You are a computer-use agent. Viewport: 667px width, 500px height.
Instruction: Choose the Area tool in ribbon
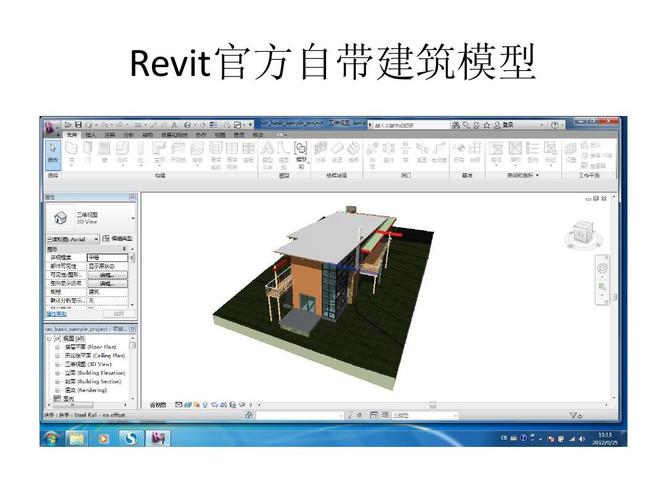(515, 152)
